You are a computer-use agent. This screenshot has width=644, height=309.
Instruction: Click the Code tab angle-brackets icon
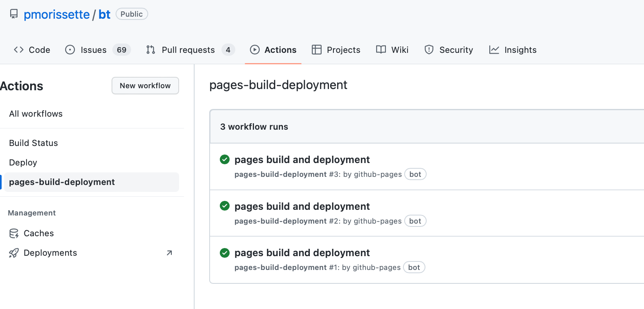pyautogui.click(x=19, y=50)
